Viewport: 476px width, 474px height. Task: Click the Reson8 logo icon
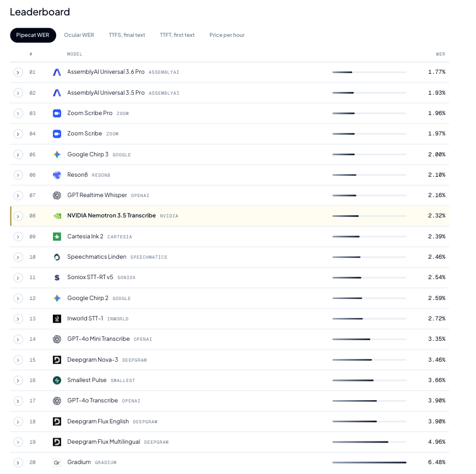tap(57, 175)
